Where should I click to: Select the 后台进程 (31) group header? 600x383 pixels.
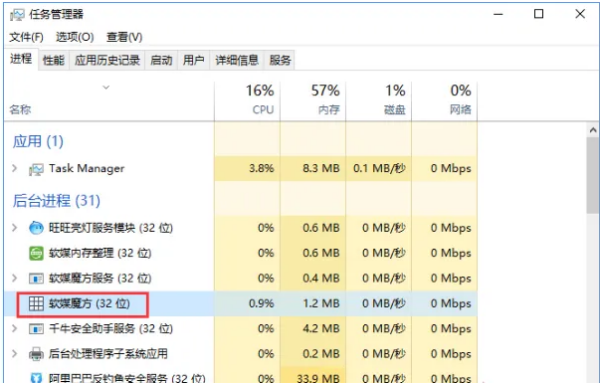[x=57, y=201]
